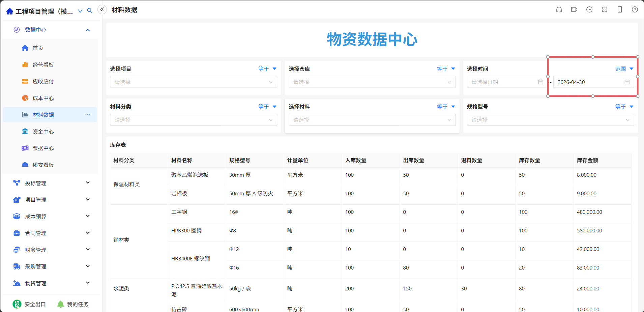Click the search magnifier in sidebar header

pyautogui.click(x=90, y=11)
